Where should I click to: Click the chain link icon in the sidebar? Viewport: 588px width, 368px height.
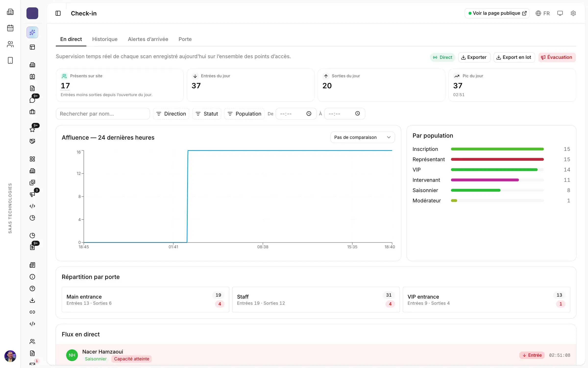pos(32,312)
